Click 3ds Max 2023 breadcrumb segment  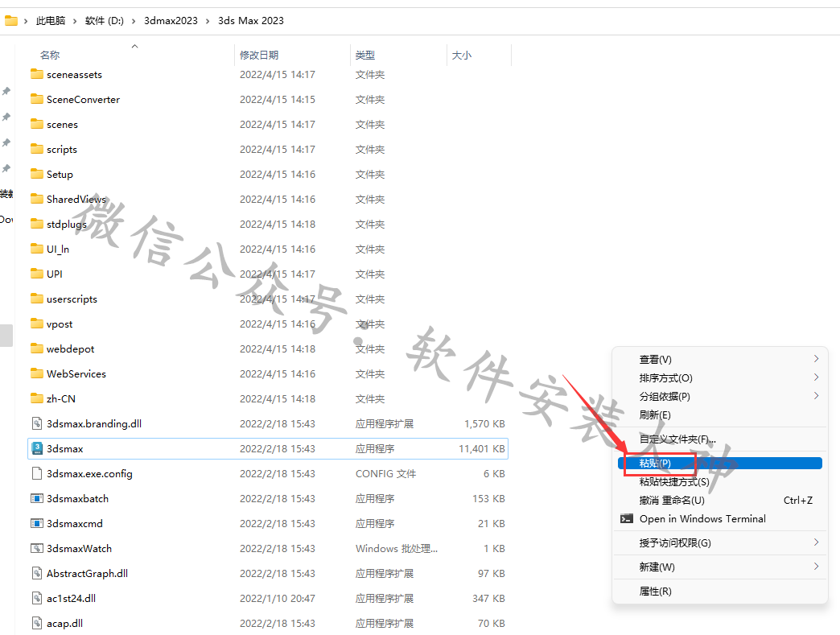(251, 20)
